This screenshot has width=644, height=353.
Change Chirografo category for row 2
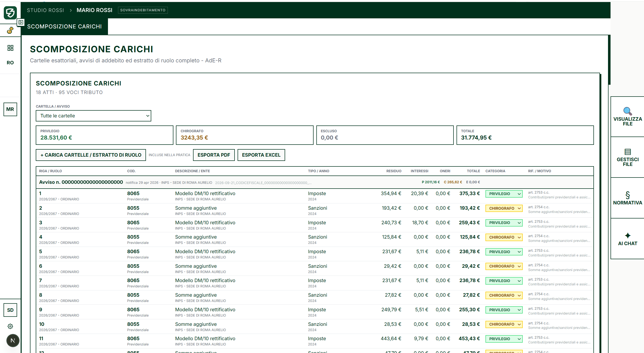tap(504, 208)
